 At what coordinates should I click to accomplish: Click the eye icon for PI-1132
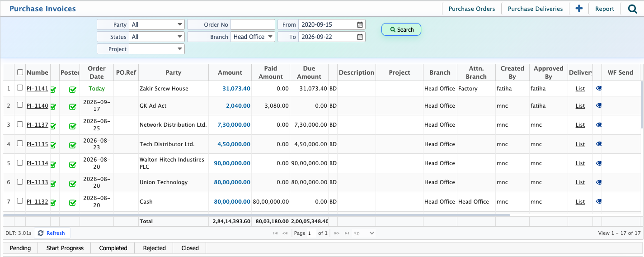(x=599, y=201)
